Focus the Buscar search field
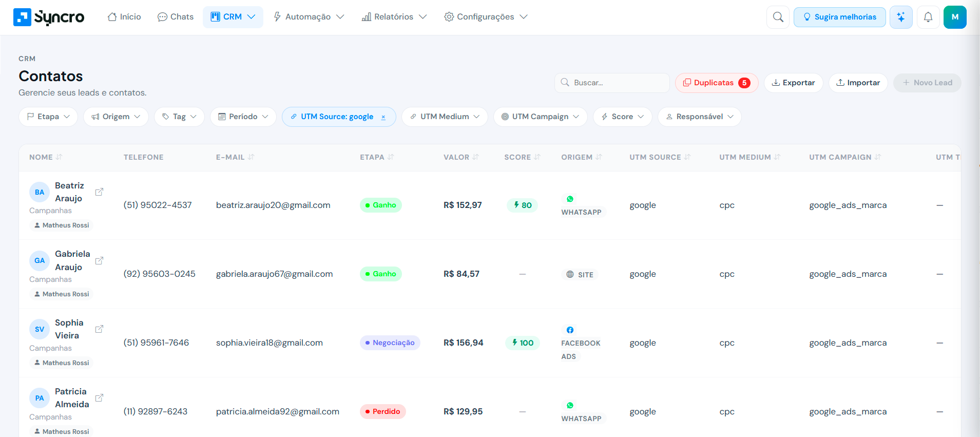This screenshot has width=980, height=437. tap(612, 83)
